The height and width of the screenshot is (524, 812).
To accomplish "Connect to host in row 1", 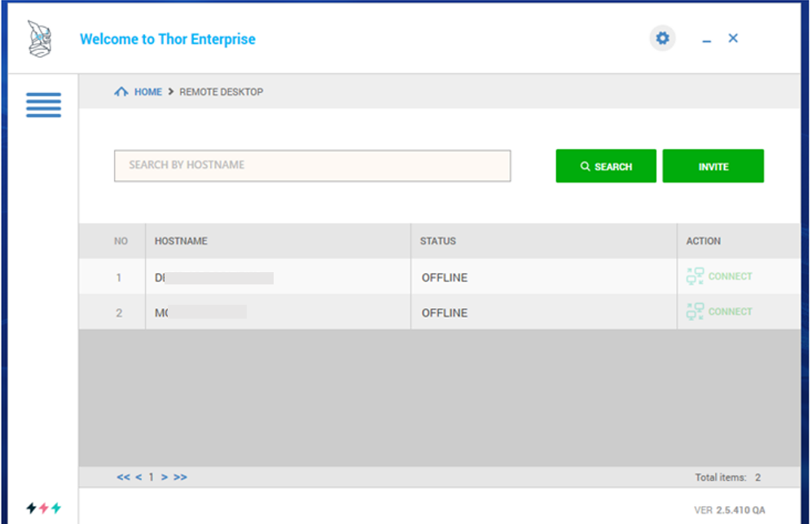I will click(719, 276).
